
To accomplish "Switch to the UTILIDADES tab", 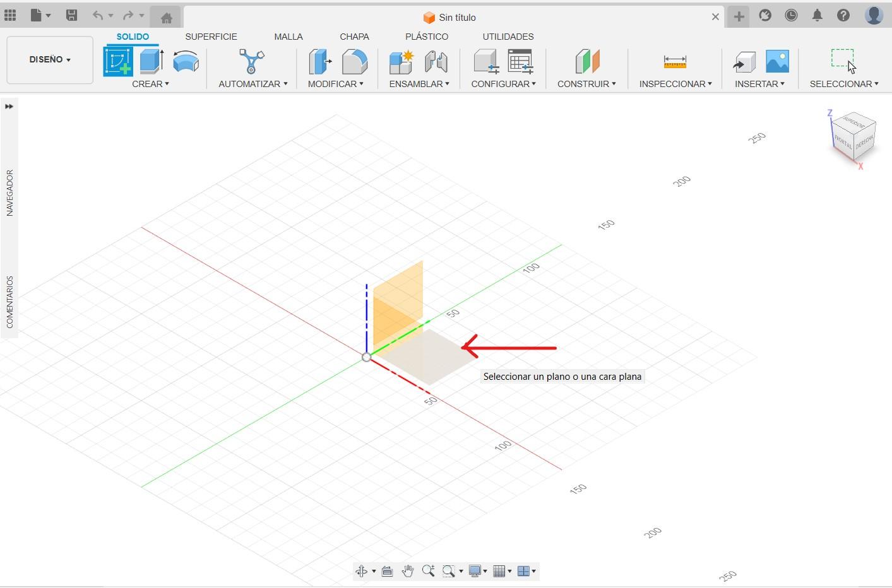I will coord(508,37).
